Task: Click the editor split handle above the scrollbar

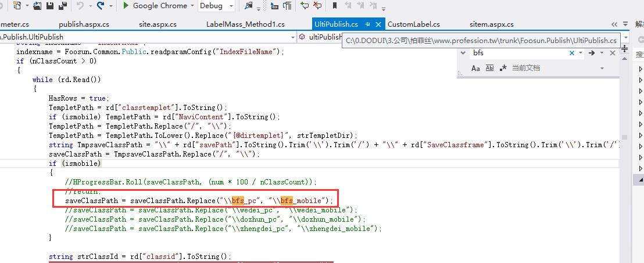Action: click(624, 48)
